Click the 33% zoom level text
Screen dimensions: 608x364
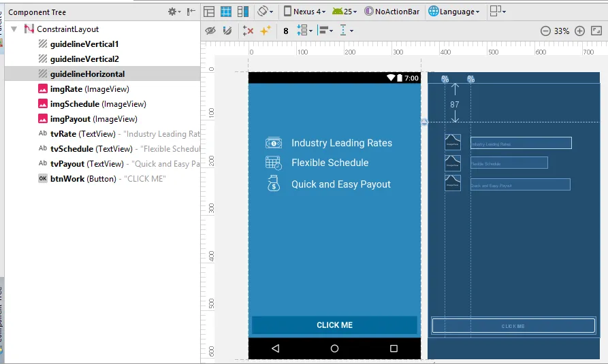562,31
